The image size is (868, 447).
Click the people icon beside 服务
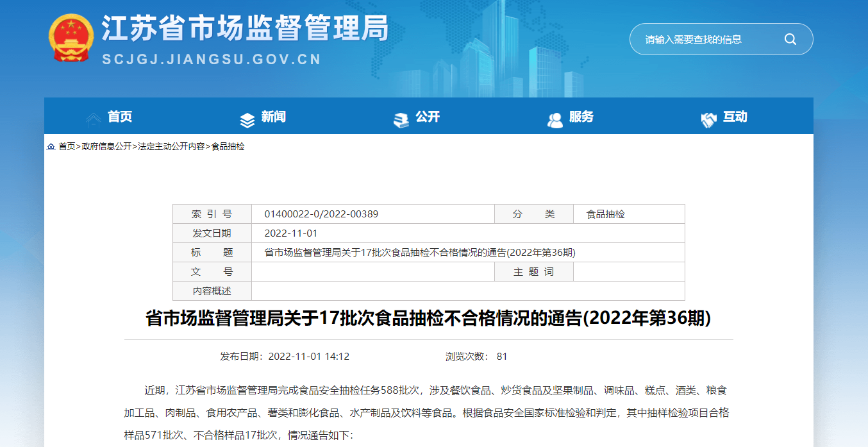[x=555, y=120]
